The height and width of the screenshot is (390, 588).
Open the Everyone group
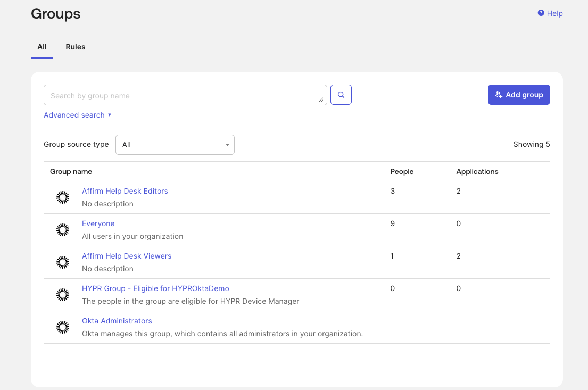click(98, 223)
